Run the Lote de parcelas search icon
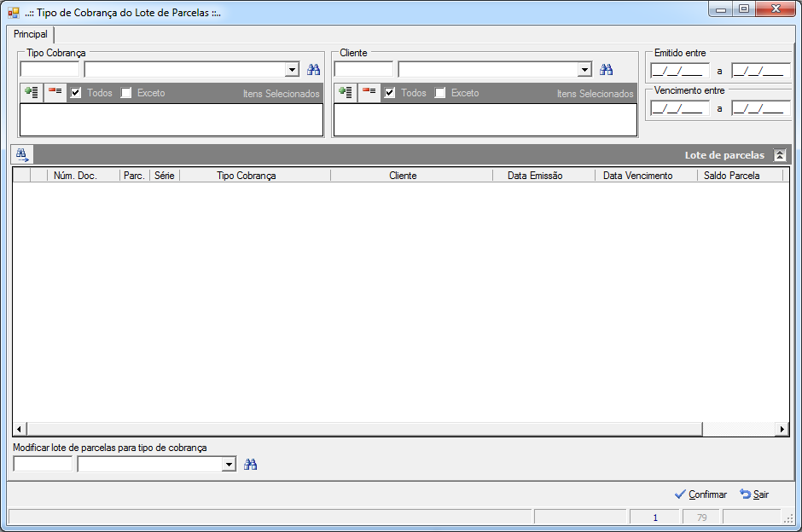 [22, 154]
